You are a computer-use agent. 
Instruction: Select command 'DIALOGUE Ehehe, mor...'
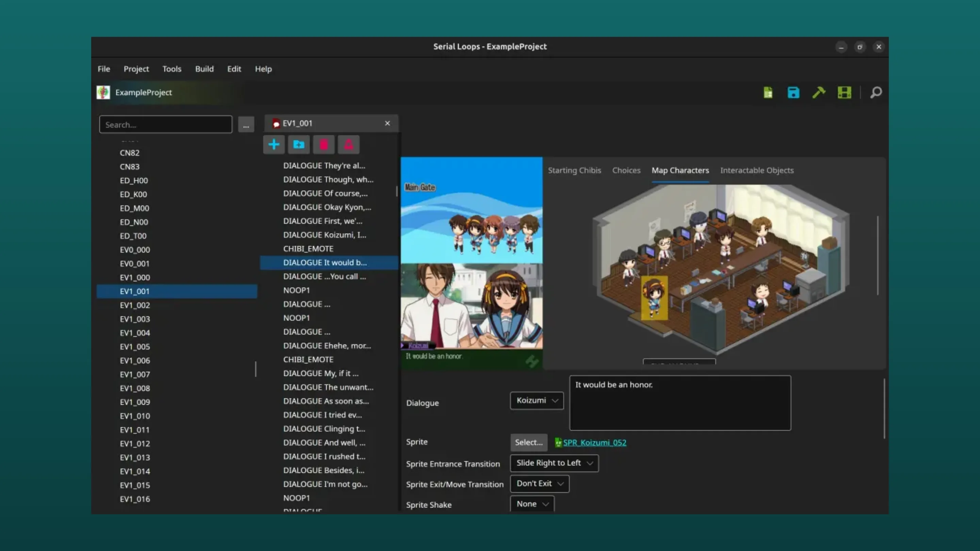coord(329,346)
